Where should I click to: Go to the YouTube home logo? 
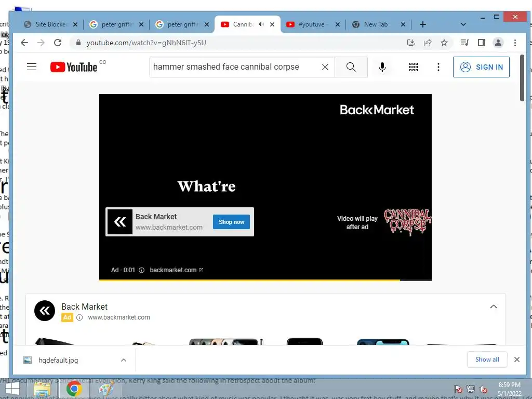point(74,67)
